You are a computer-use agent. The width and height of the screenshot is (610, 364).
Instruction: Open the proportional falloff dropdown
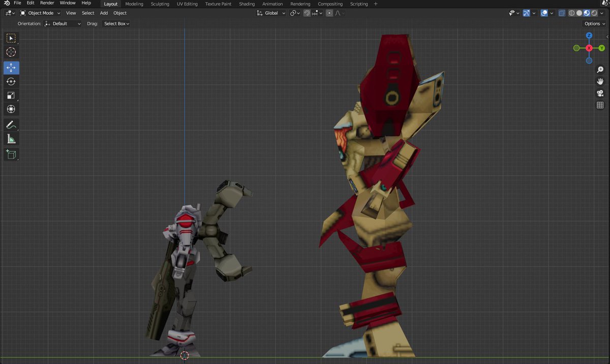339,13
